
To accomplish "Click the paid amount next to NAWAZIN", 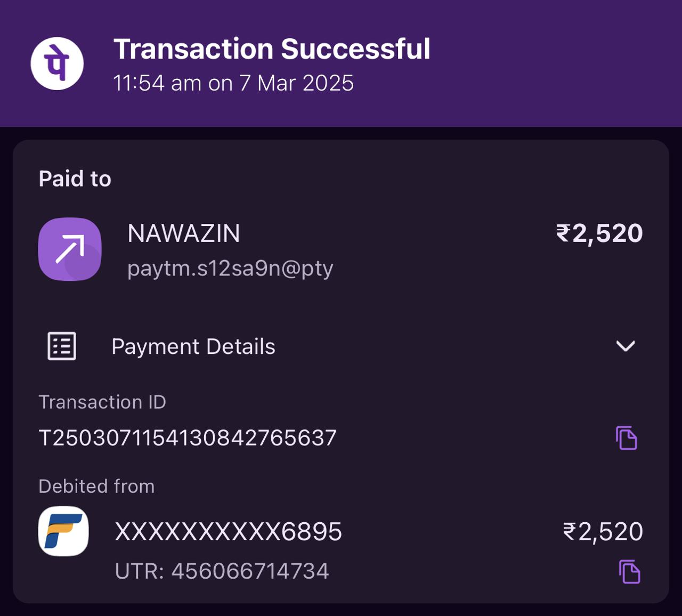I will point(599,233).
